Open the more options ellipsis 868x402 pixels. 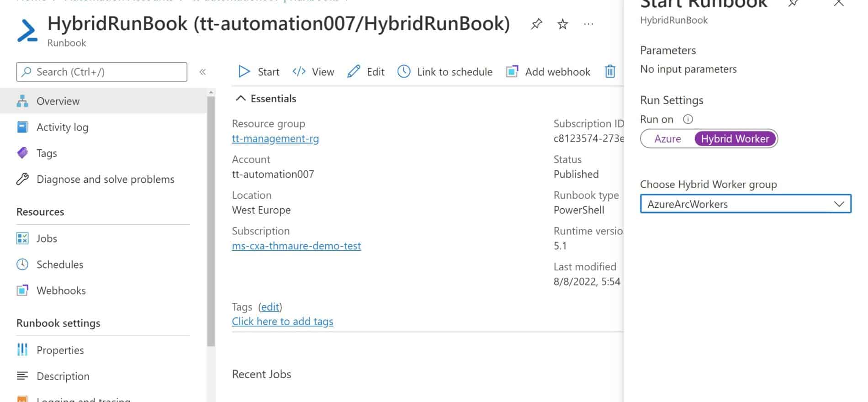click(x=588, y=24)
